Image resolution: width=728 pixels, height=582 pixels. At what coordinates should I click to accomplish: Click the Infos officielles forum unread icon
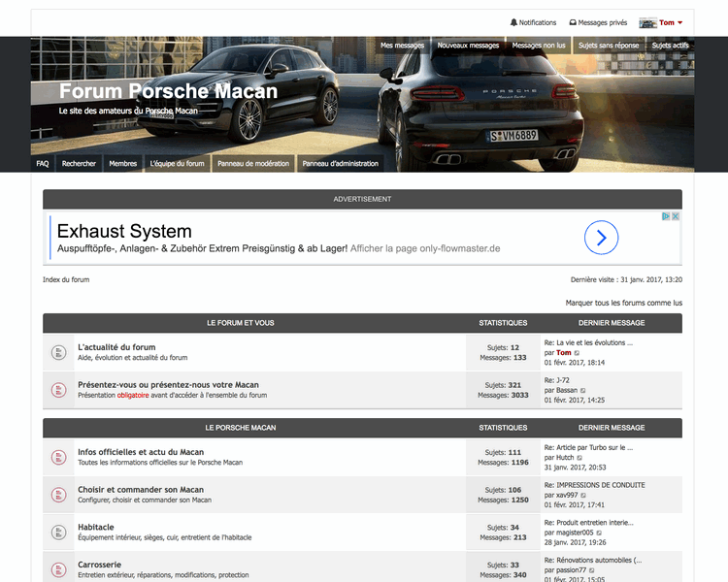pos(58,457)
